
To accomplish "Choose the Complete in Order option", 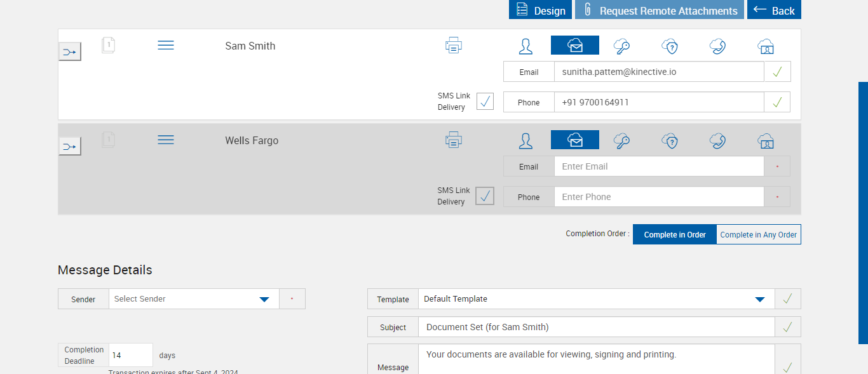I will pos(674,234).
